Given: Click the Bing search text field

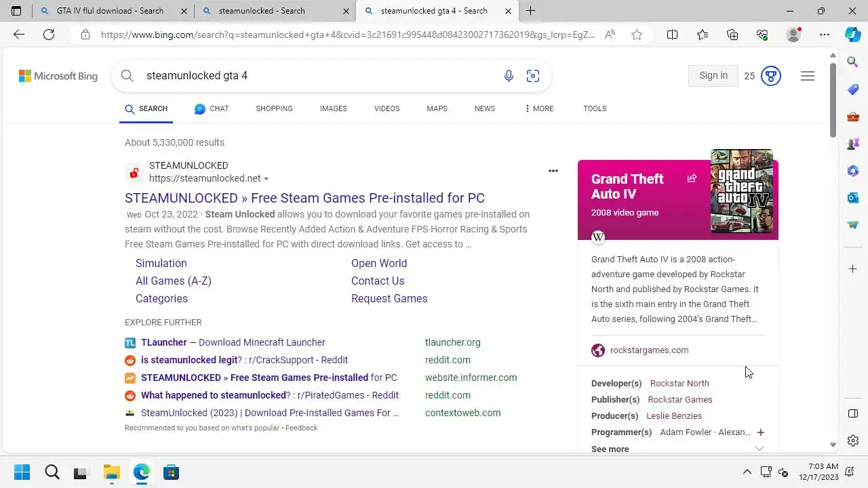Looking at the screenshot, I should (319, 76).
